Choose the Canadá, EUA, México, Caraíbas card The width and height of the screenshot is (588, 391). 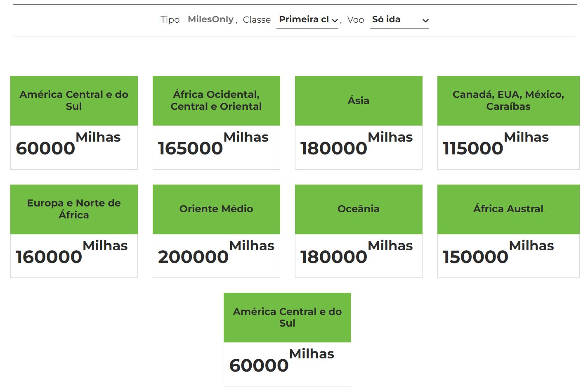point(508,101)
